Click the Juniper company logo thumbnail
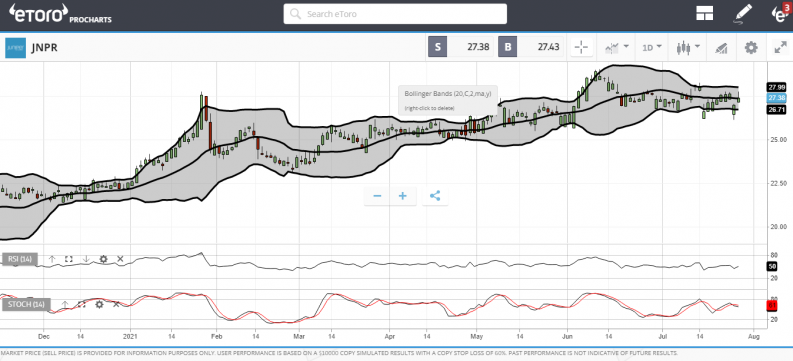Screen dimensions: 793x361 tap(15, 48)
